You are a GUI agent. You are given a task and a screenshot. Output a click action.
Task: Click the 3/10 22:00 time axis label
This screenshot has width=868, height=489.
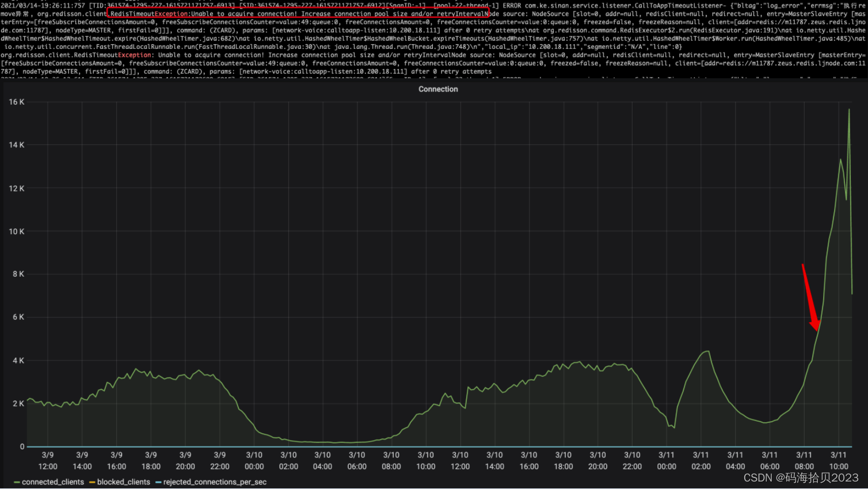632,461
